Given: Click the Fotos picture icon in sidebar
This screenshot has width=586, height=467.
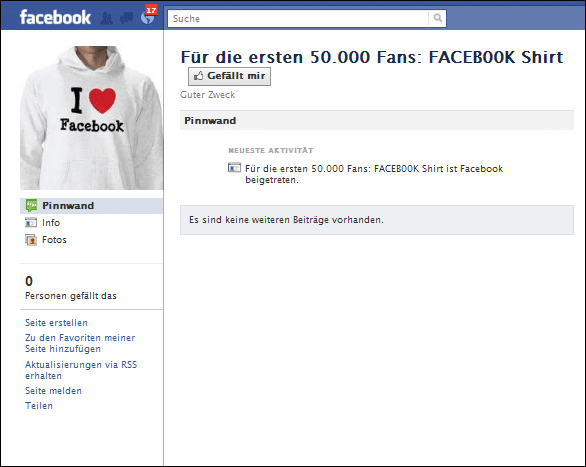Looking at the screenshot, I should coord(31,240).
